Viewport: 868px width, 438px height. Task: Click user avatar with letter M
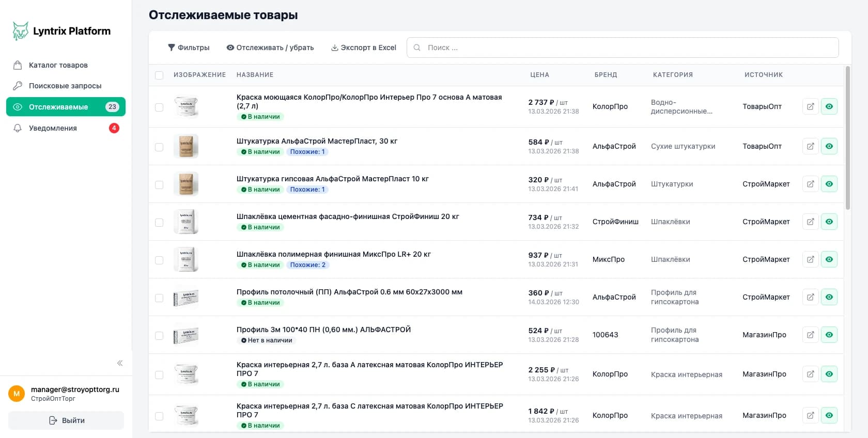[x=17, y=394]
